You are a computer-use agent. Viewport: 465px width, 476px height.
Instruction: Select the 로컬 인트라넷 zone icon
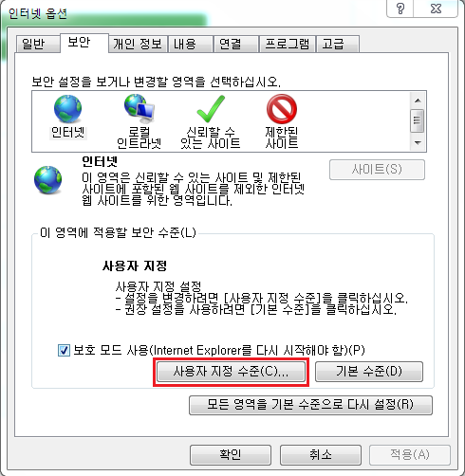139,109
